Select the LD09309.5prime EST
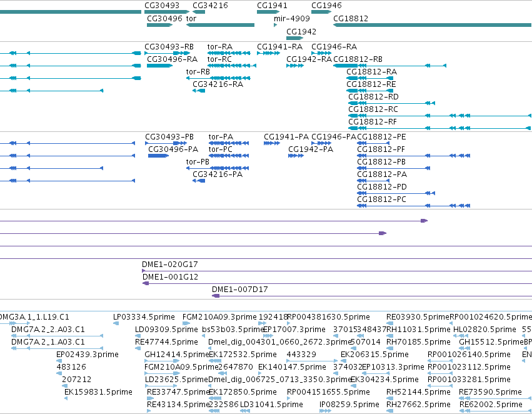Viewport: 532px width, 414px height. (x=138, y=336)
